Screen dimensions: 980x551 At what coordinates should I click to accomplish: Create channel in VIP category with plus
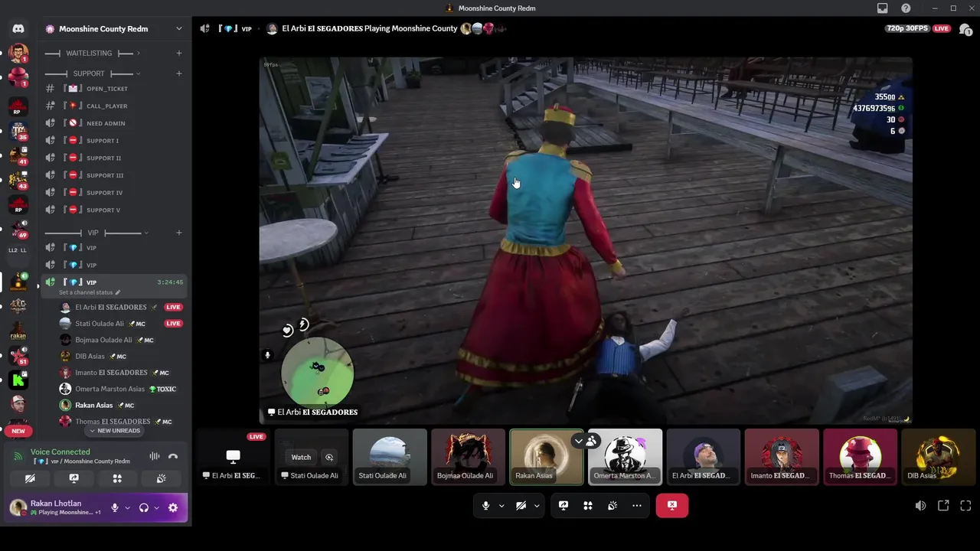(179, 233)
